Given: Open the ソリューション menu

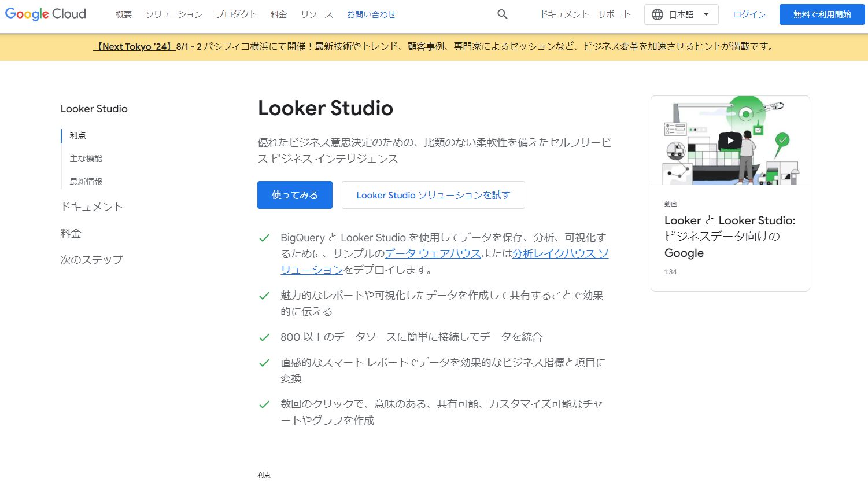Looking at the screenshot, I should (174, 14).
